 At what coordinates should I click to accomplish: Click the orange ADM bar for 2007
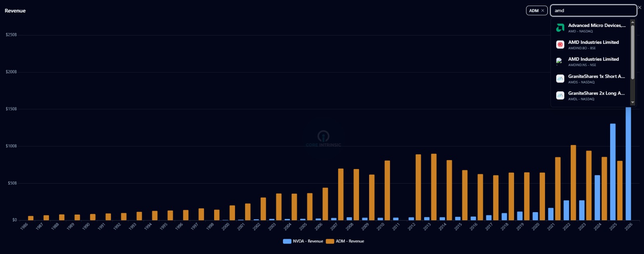click(x=341, y=194)
